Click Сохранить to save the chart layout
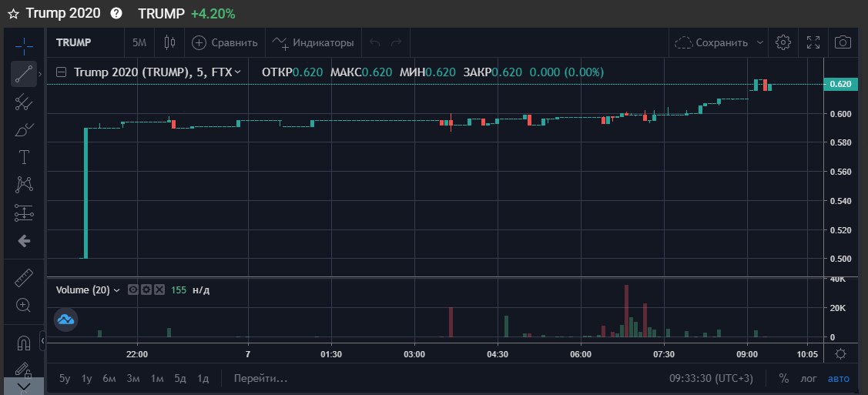The width and height of the screenshot is (868, 395). pos(712,42)
